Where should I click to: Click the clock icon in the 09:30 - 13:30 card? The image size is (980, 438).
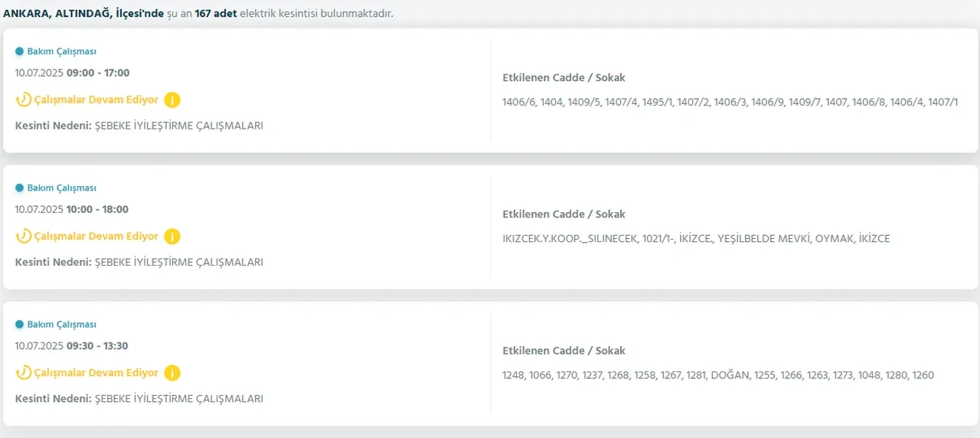click(x=24, y=373)
